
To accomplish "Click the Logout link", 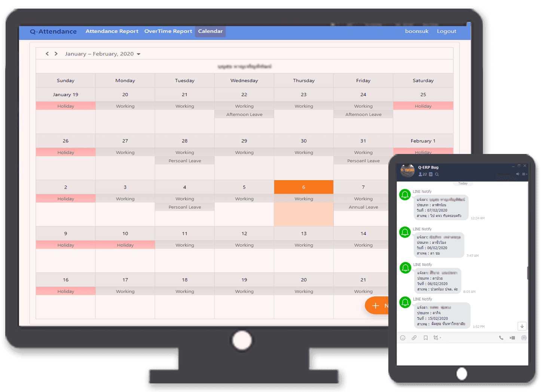I will click(447, 31).
